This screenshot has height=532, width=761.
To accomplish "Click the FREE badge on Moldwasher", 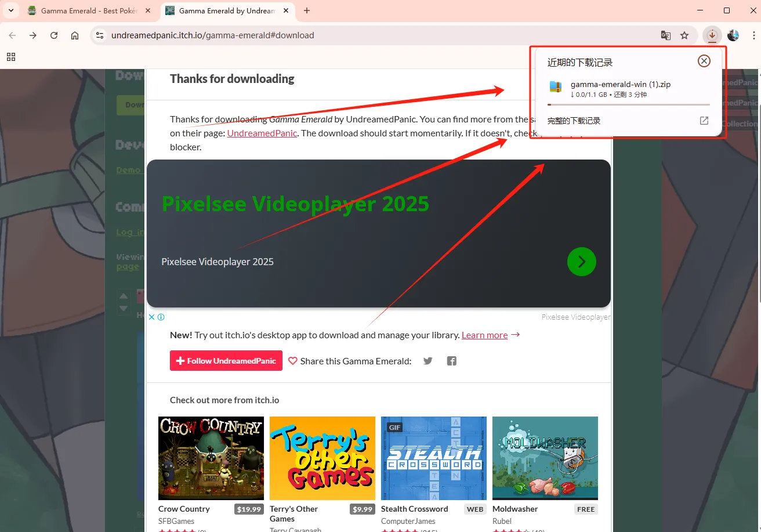I will 586,509.
